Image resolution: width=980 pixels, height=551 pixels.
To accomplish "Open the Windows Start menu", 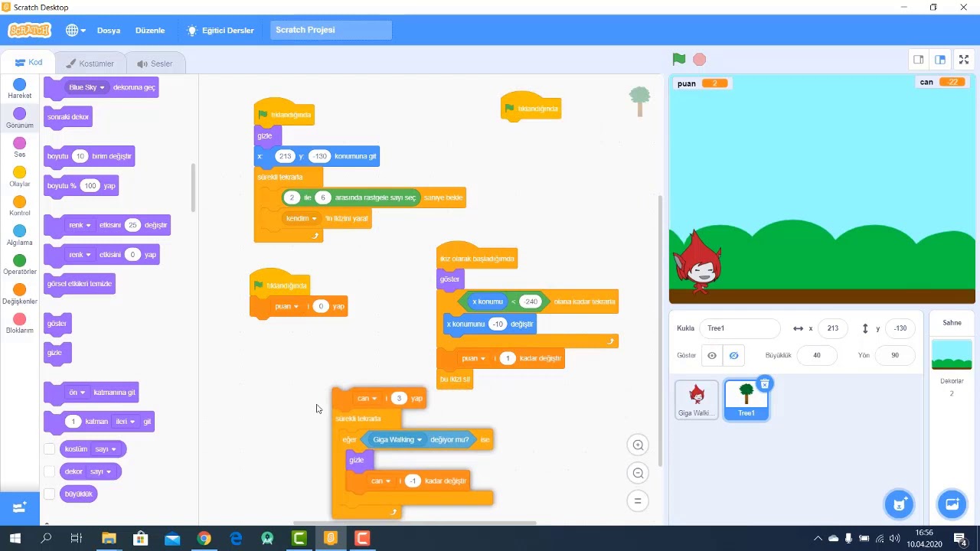I will point(15,539).
